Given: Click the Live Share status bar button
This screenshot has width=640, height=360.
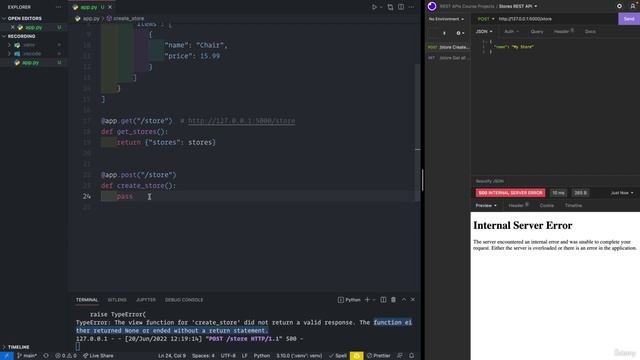Looking at the screenshot, I should [98, 356].
